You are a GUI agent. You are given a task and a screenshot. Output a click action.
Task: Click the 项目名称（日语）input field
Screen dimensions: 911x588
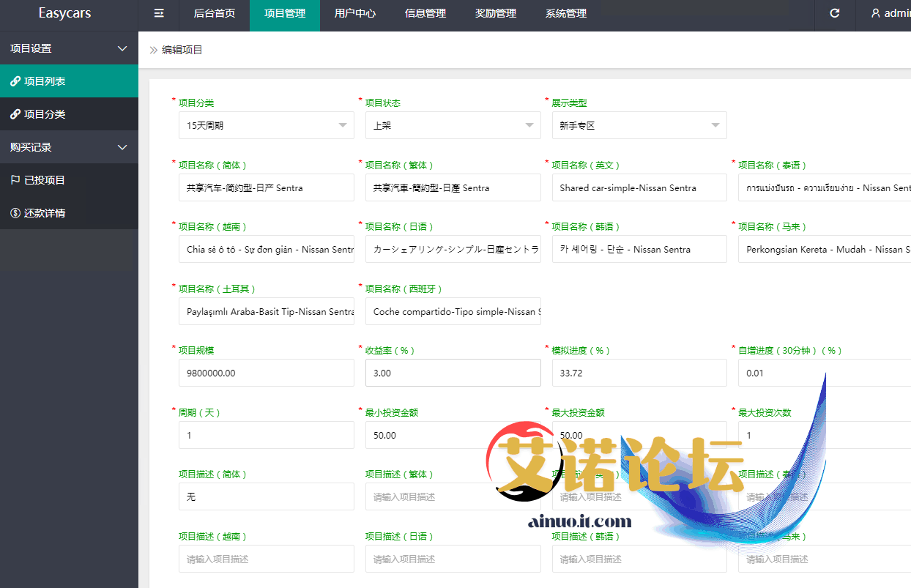click(453, 249)
